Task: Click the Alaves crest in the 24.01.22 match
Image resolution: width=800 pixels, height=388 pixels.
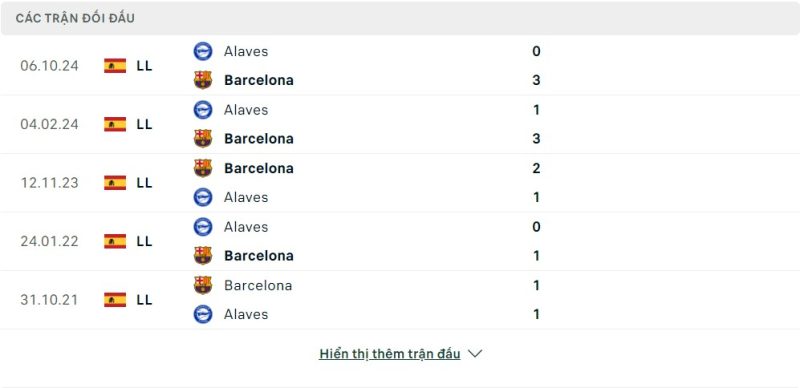Action: [x=203, y=227]
